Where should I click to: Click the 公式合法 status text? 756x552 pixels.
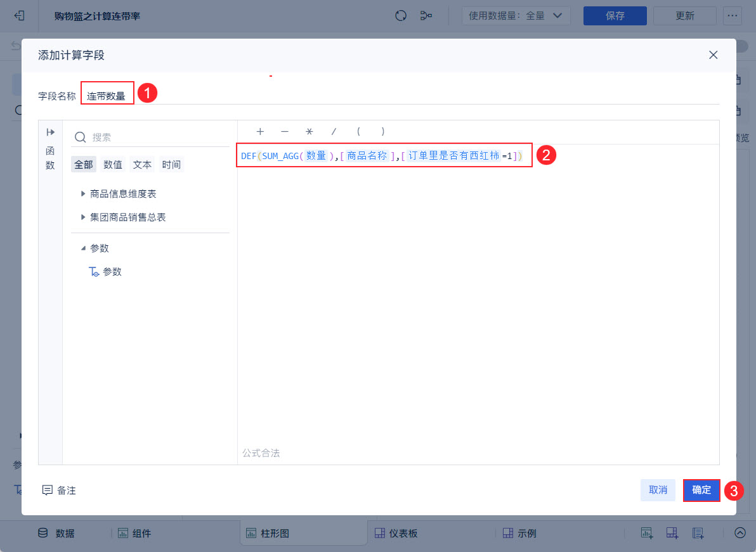pyautogui.click(x=261, y=453)
